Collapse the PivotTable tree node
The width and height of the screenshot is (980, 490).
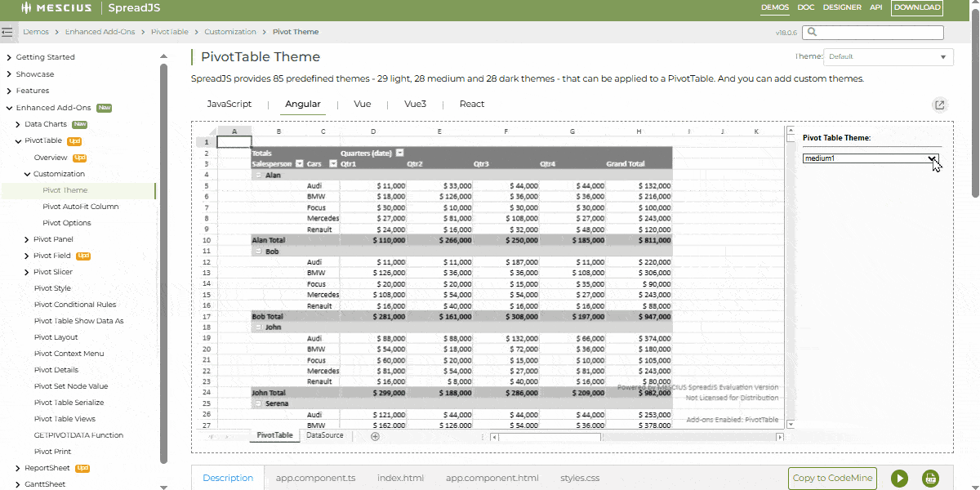tap(17, 141)
